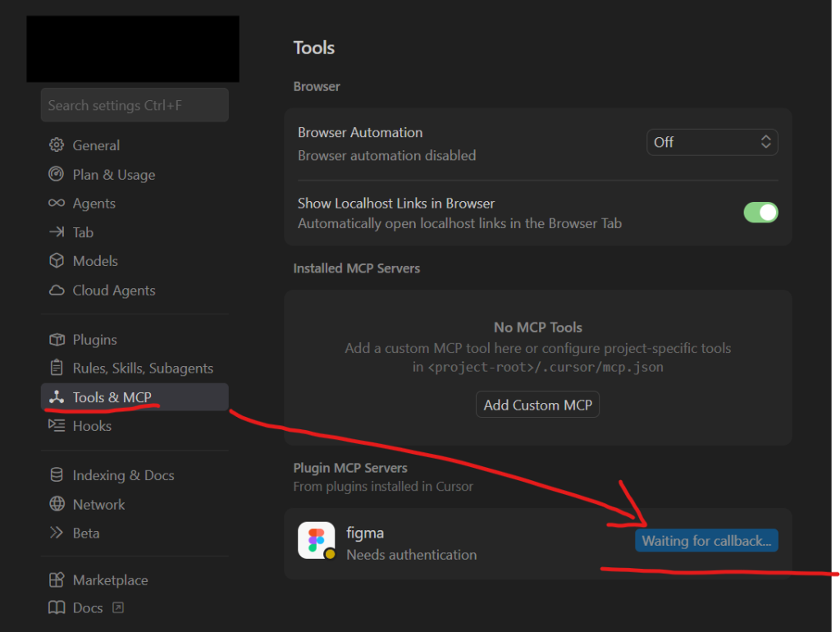The width and height of the screenshot is (840, 632).
Task: Toggle Show Localhost Links in Browser off
Action: coord(760,213)
